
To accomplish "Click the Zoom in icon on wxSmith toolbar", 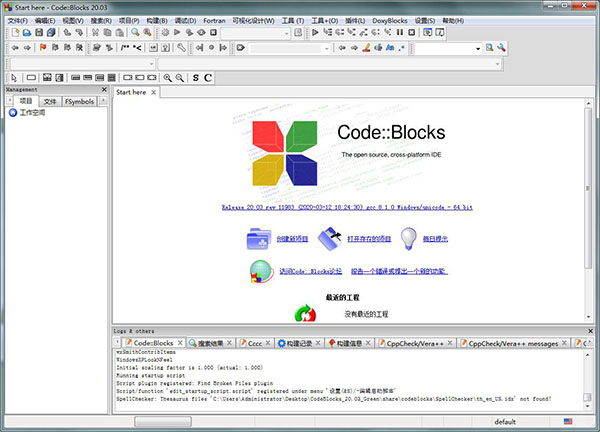I will click(x=168, y=78).
